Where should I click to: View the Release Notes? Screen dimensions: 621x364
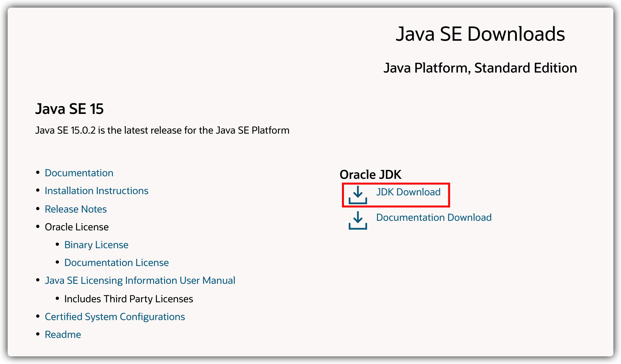point(76,209)
